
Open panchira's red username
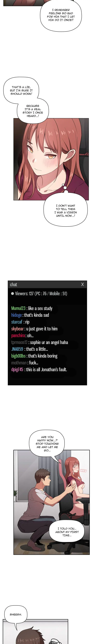[18, 336]
